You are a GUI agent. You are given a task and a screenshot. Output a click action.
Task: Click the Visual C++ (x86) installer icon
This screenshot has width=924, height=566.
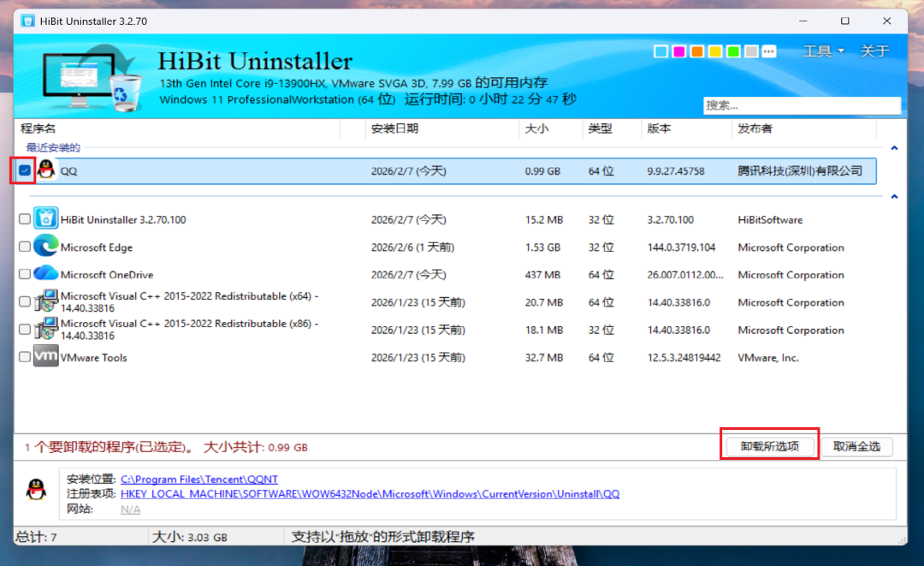(46, 329)
